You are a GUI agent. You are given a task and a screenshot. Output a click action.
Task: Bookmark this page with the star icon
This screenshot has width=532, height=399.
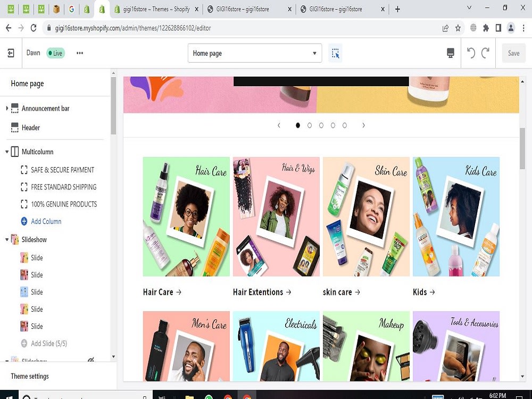(458, 28)
